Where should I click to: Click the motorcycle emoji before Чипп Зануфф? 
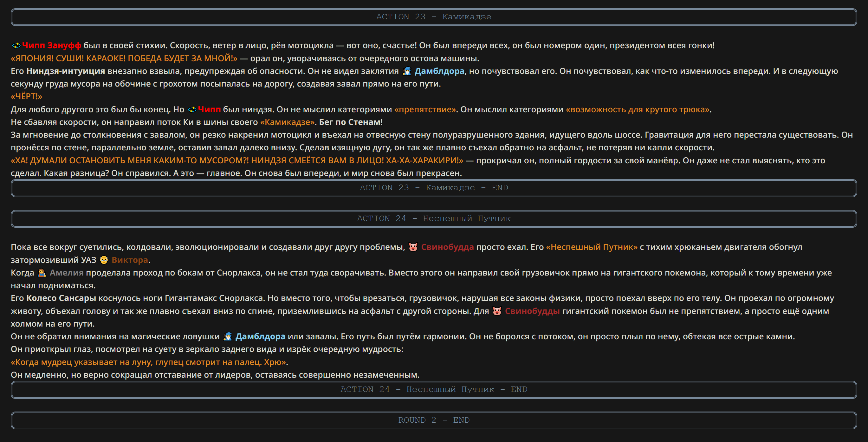[x=16, y=45]
